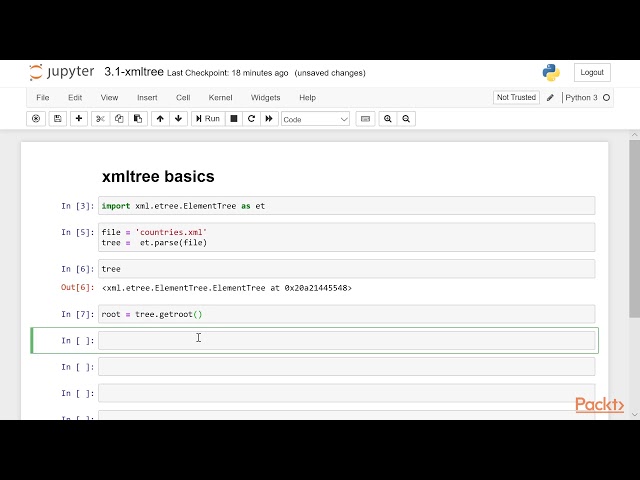Open the command palette keyboard icon
Viewport: 640px width, 480px height.
click(x=365, y=119)
